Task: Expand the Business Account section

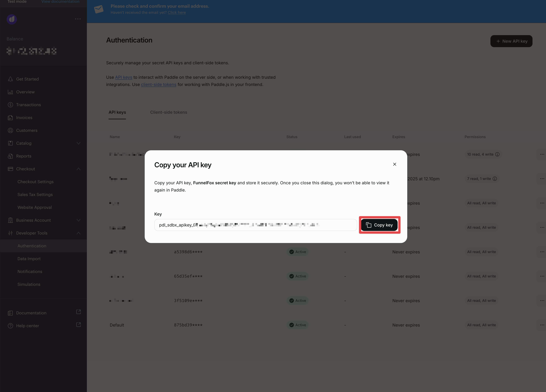Action: pyautogui.click(x=79, y=220)
